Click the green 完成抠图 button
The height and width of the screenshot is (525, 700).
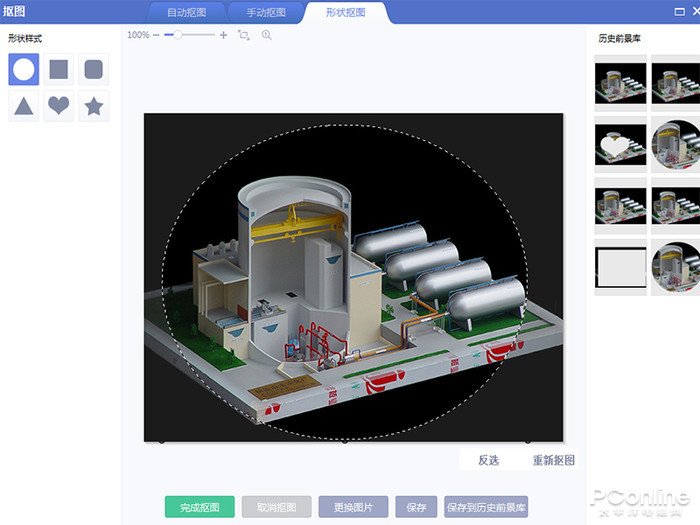[x=199, y=507]
